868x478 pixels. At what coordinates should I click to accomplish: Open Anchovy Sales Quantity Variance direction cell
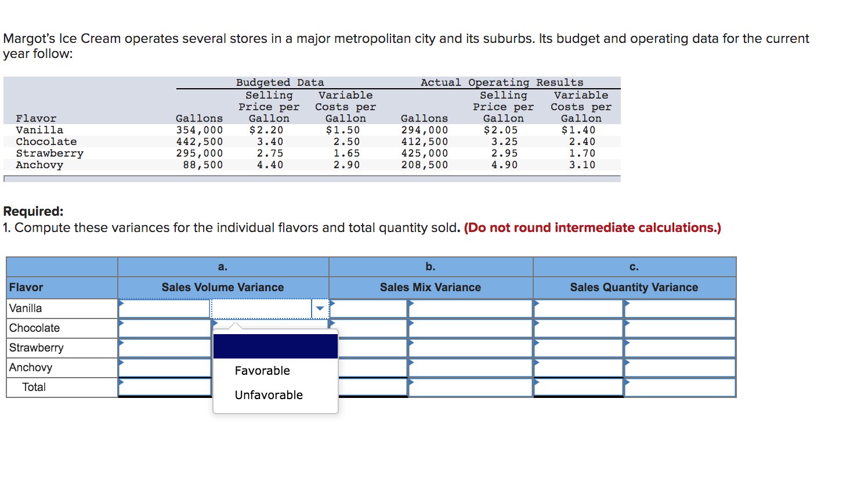[680, 368]
